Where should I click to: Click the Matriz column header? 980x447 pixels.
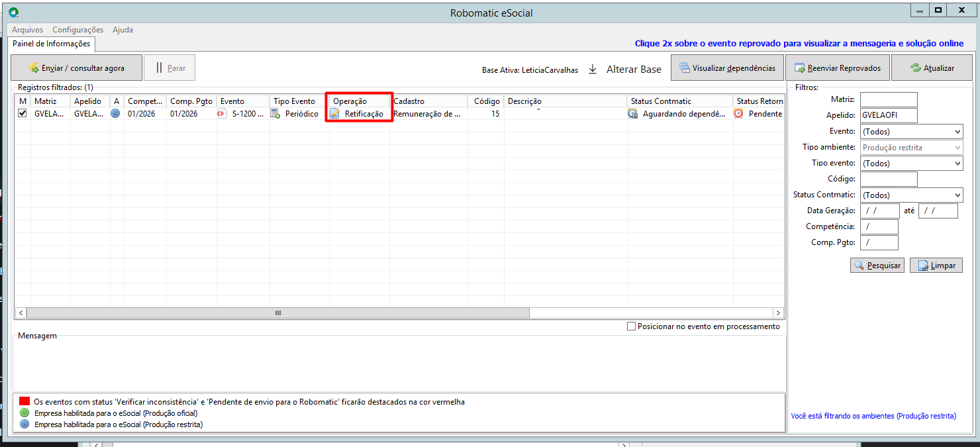click(50, 101)
